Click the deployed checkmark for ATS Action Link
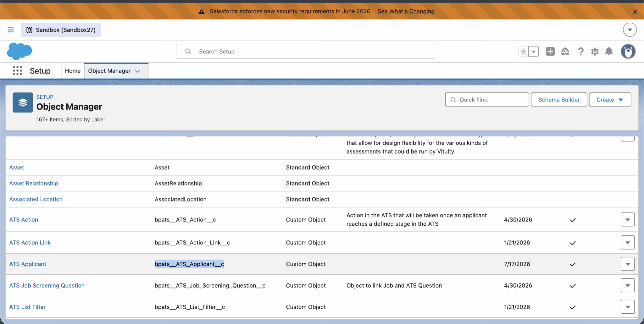 [x=573, y=243]
